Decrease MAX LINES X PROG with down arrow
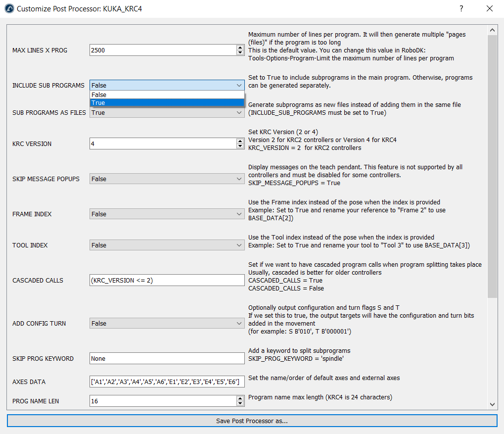The image size is (504, 434). (240, 52)
